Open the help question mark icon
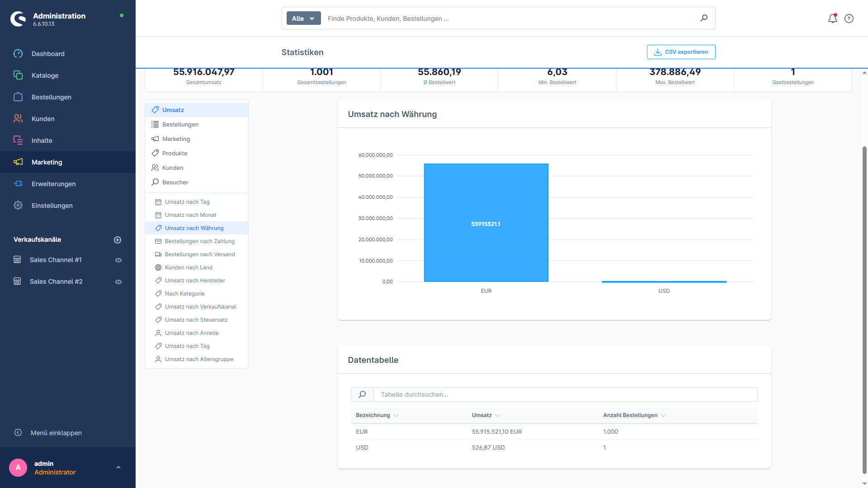 (x=849, y=19)
